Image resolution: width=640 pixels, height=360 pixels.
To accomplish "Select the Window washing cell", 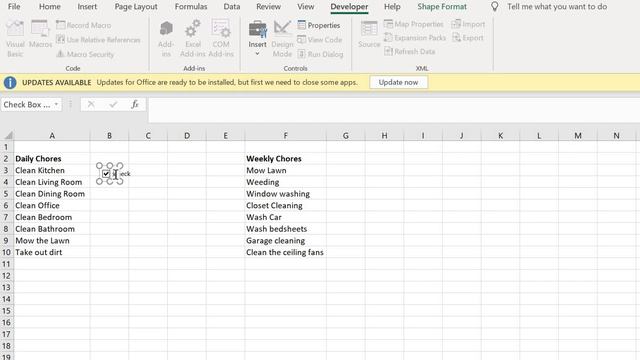I will 285,194.
